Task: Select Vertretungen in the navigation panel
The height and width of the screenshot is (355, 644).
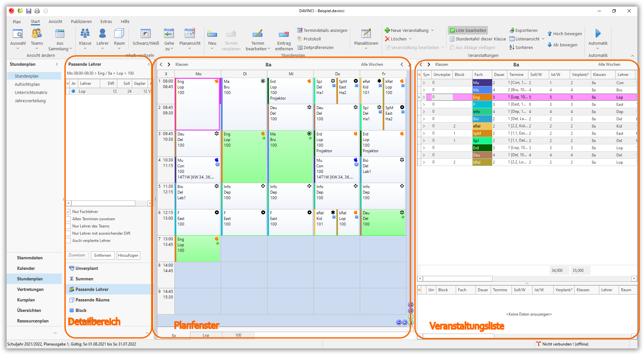Action: click(30, 289)
